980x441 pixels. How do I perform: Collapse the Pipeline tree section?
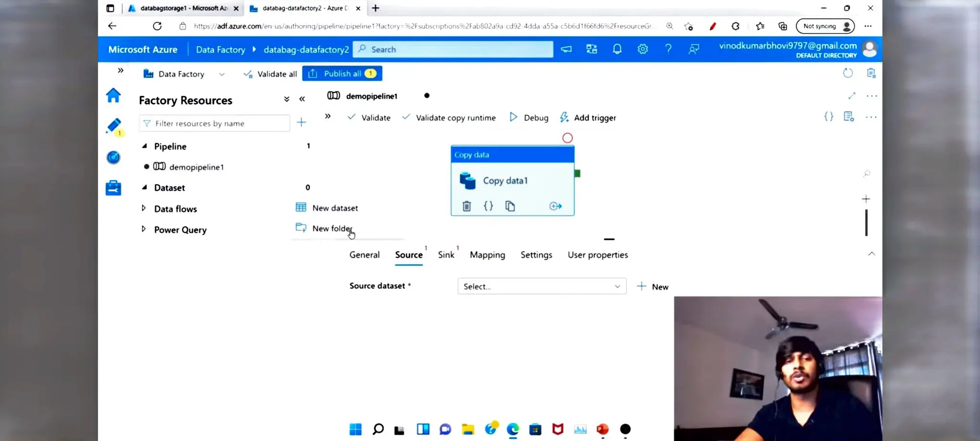pos(145,146)
